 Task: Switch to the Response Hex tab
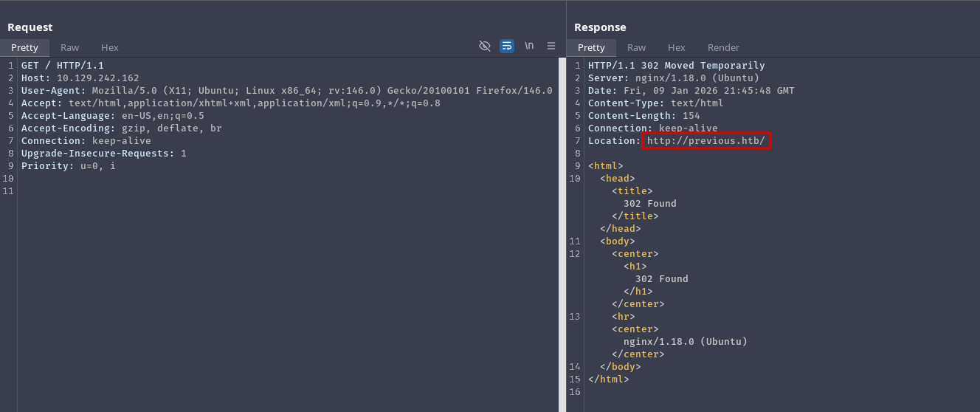677,47
